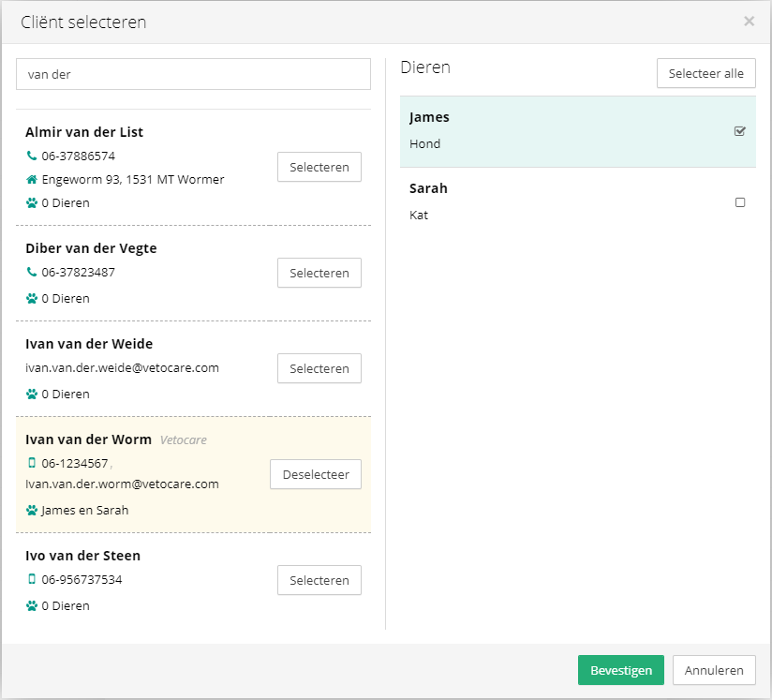The image size is (772, 700).
Task: Click mobile icon next to 06-1234567
Action: [x=32, y=463]
